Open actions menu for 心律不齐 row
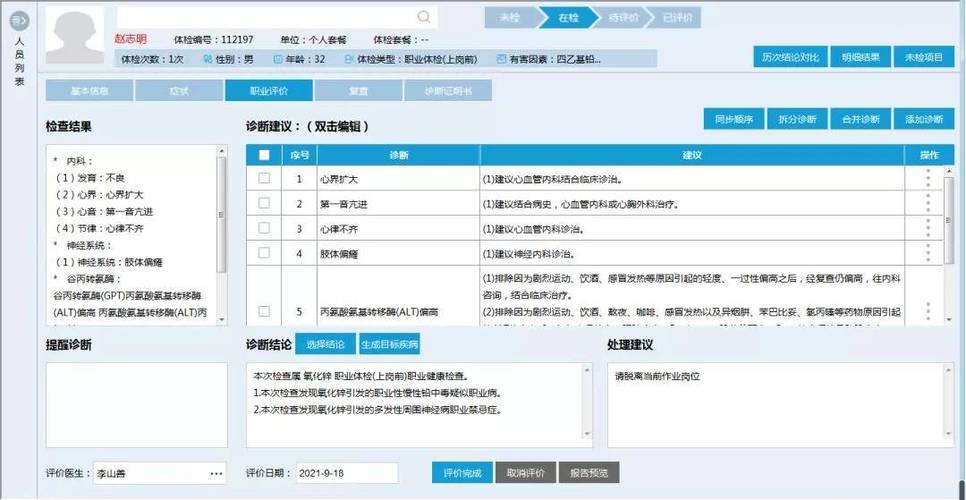This screenshot has width=966, height=500. pyautogui.click(x=928, y=228)
